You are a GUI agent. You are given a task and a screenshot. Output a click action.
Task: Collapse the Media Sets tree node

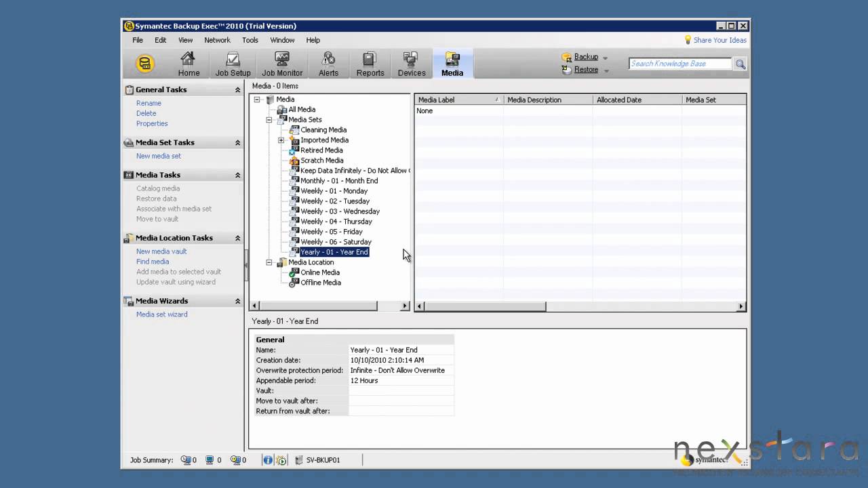269,120
